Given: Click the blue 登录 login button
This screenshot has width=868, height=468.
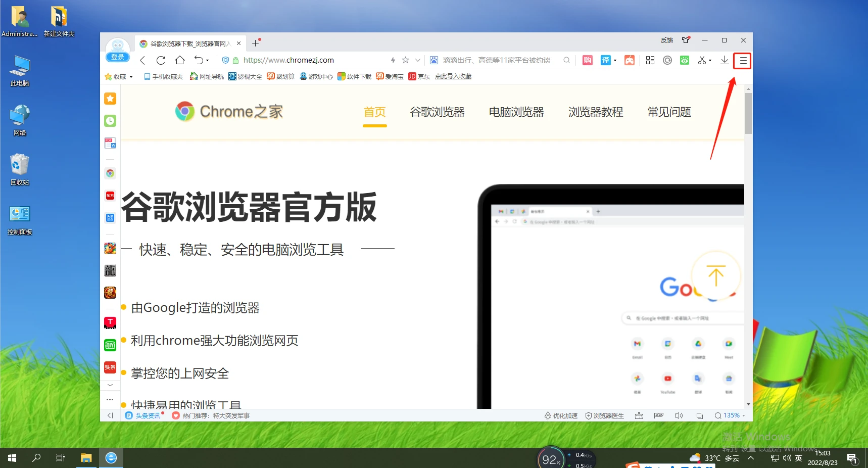Looking at the screenshot, I should point(118,57).
